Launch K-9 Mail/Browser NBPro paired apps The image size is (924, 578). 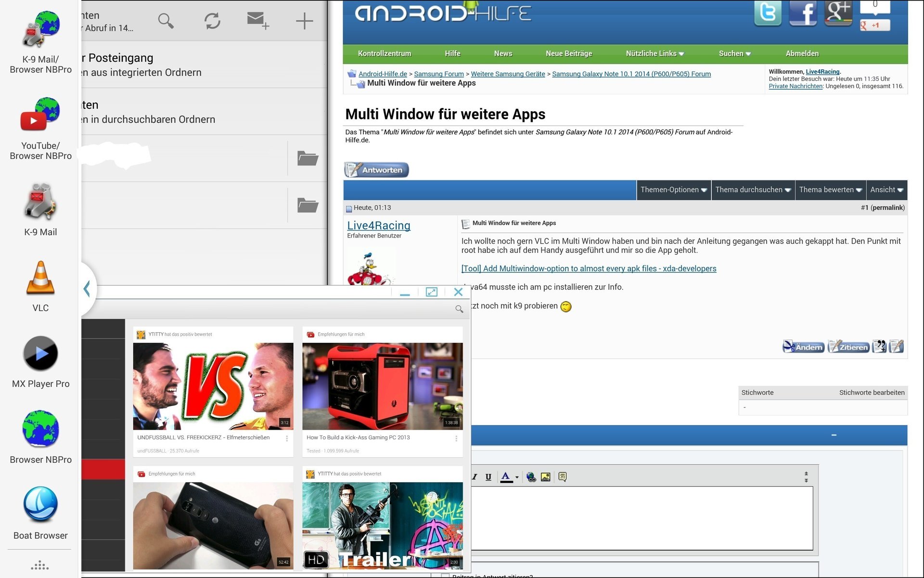(x=40, y=41)
